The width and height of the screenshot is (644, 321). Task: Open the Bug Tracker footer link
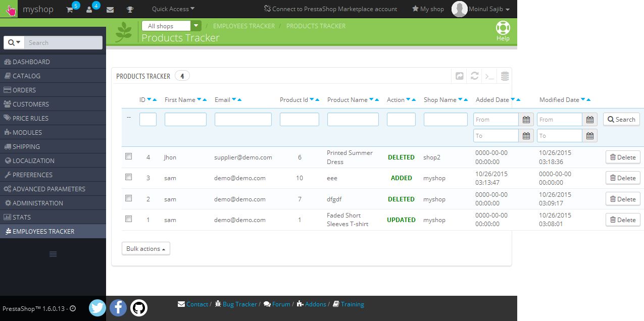[236, 304]
